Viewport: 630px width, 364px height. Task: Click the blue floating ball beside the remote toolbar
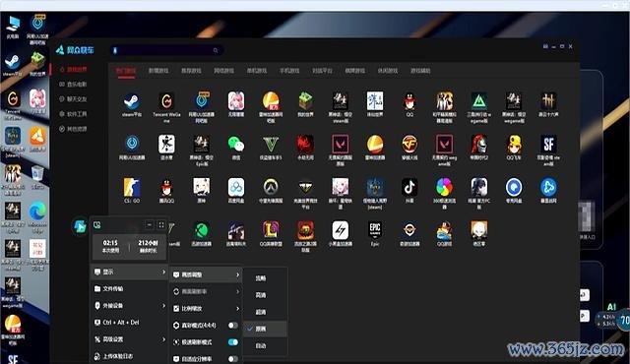pyautogui.click(x=80, y=226)
